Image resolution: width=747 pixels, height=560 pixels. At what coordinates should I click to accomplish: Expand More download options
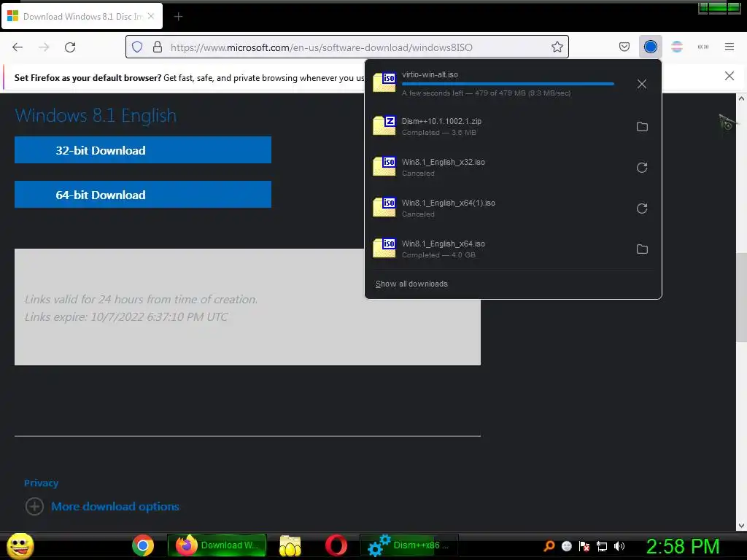click(115, 506)
